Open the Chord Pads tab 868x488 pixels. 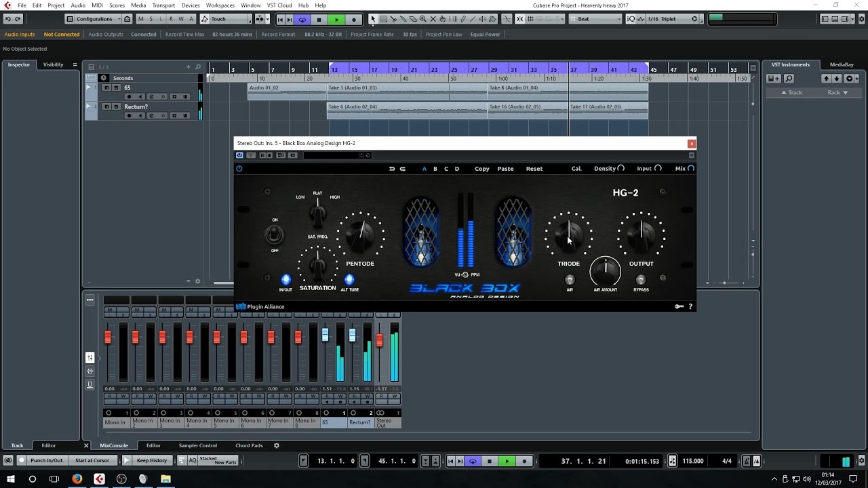click(249, 445)
